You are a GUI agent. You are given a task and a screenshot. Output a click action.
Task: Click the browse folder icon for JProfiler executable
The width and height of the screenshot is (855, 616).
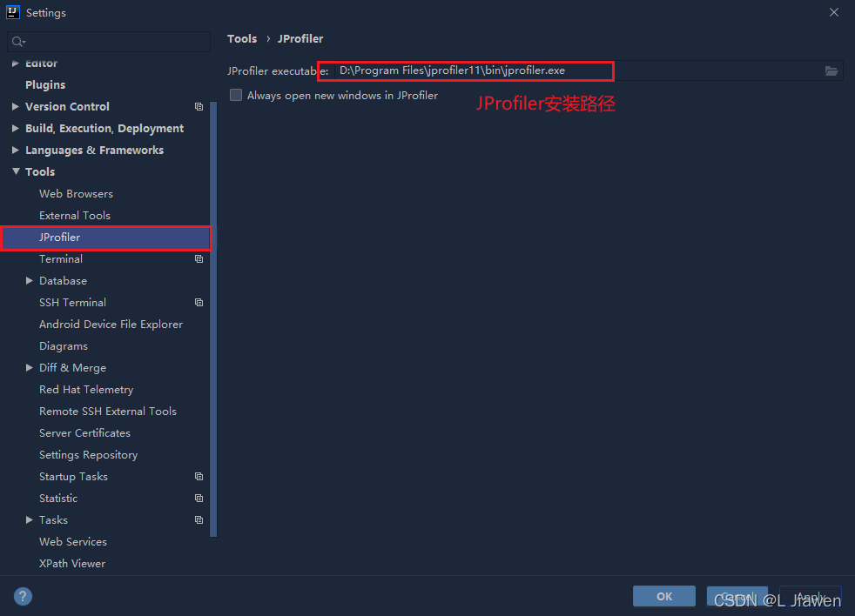[x=831, y=70]
